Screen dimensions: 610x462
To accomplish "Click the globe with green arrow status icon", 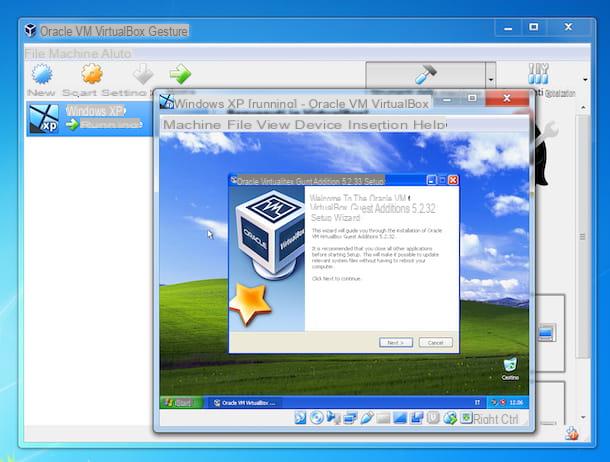I will pyautogui.click(x=450, y=418).
